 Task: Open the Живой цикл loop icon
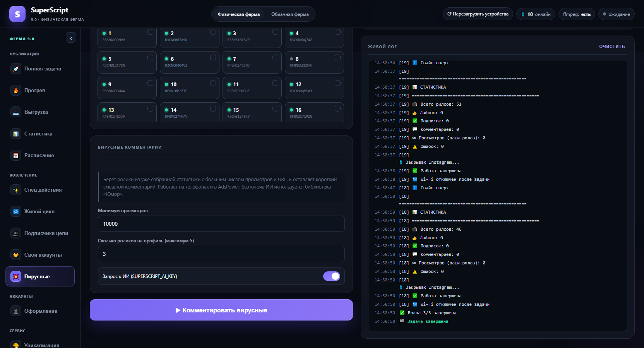point(16,212)
